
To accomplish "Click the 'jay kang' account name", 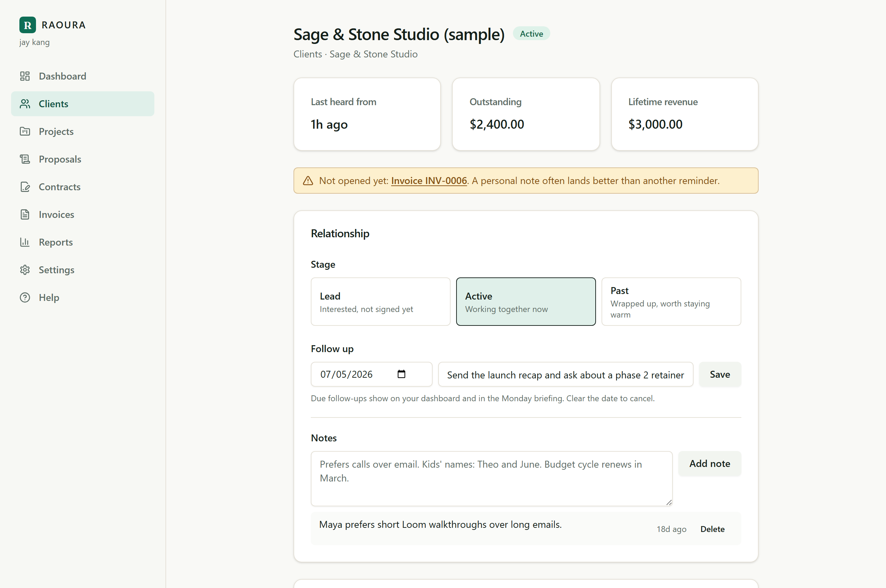I will pos(35,43).
